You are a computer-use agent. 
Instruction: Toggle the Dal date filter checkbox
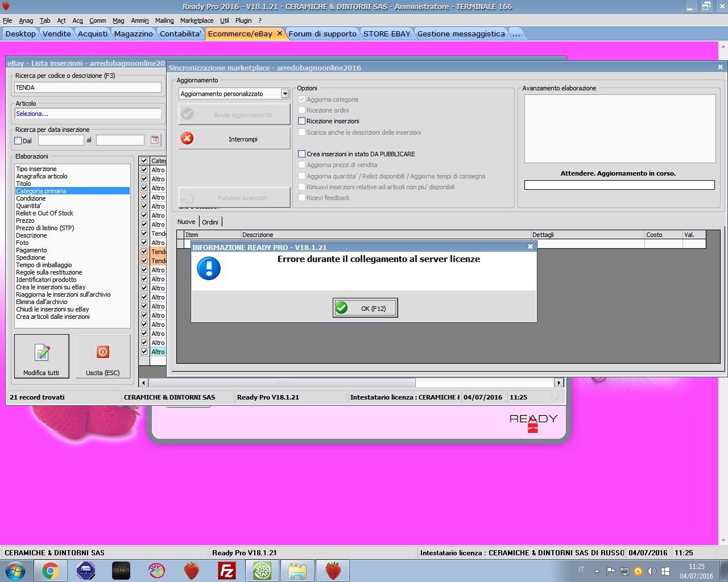pos(18,140)
